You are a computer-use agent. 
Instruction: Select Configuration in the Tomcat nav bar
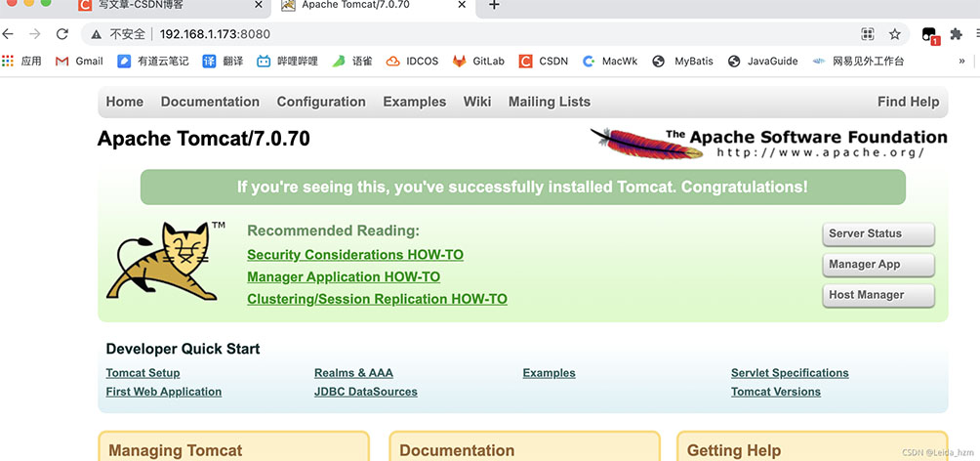[x=321, y=102]
